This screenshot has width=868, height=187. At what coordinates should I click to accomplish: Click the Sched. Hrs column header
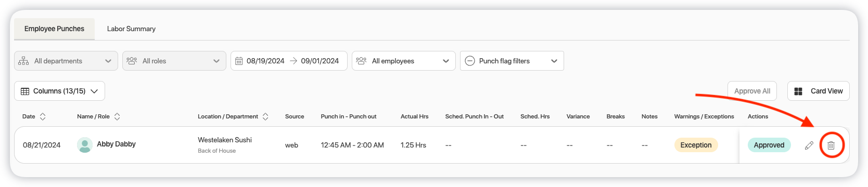coord(535,116)
